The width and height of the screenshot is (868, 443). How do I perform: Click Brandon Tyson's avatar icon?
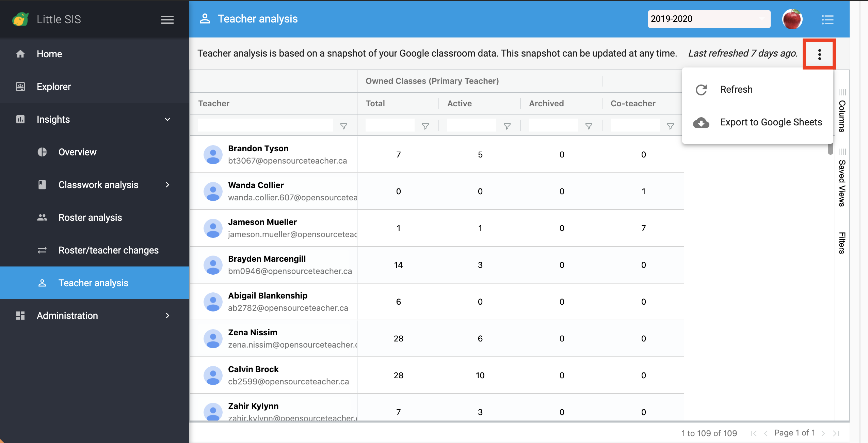[x=213, y=155]
